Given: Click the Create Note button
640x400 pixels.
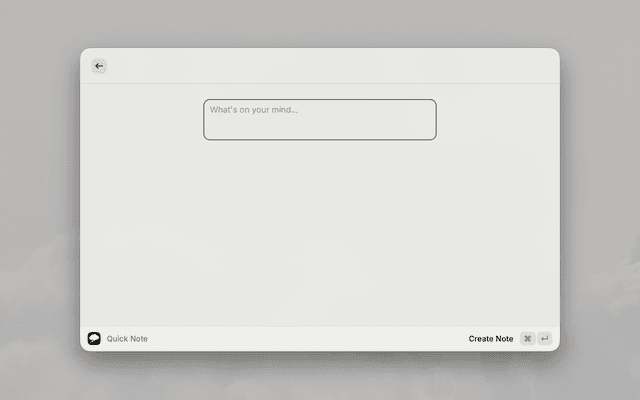Looking at the screenshot, I should coord(491,339).
